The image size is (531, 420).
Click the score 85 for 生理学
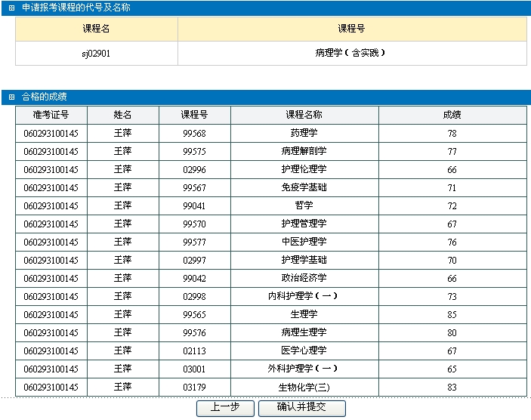(452, 315)
